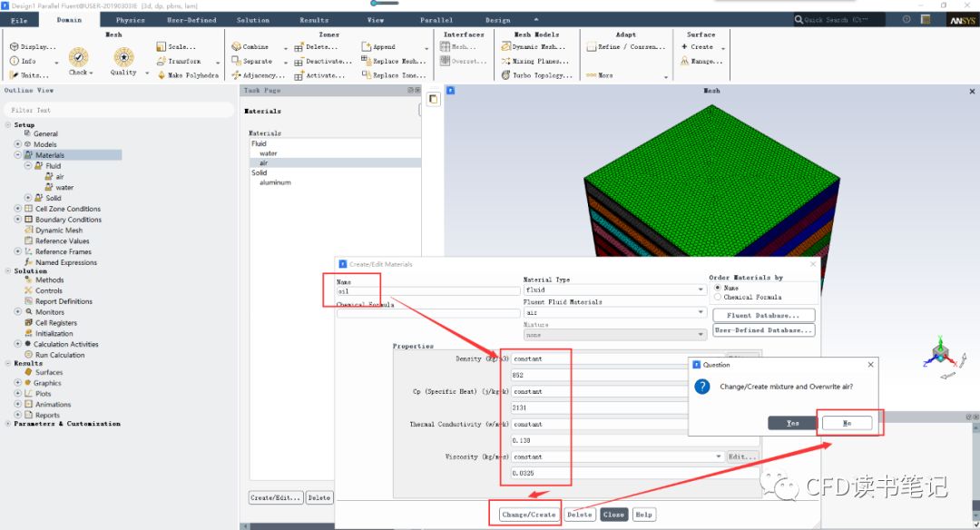The height and width of the screenshot is (530, 980).
Task: Click Separate zones
Action: (252, 61)
